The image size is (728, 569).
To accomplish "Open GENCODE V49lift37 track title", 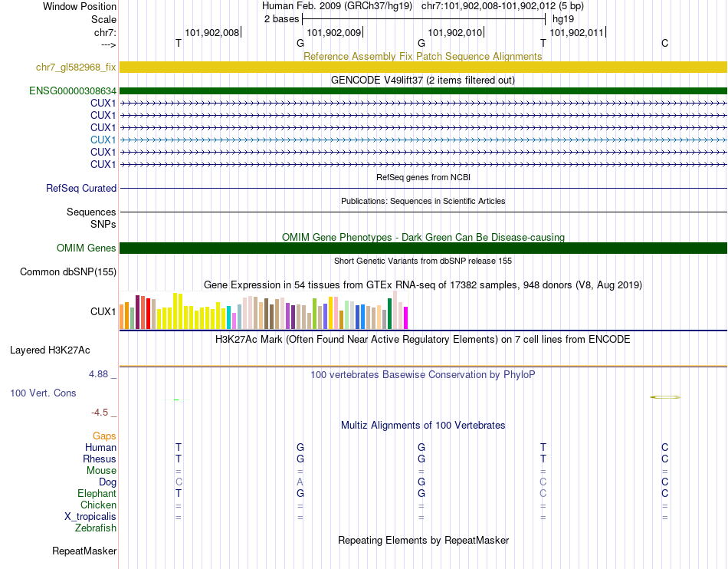I will point(422,80).
